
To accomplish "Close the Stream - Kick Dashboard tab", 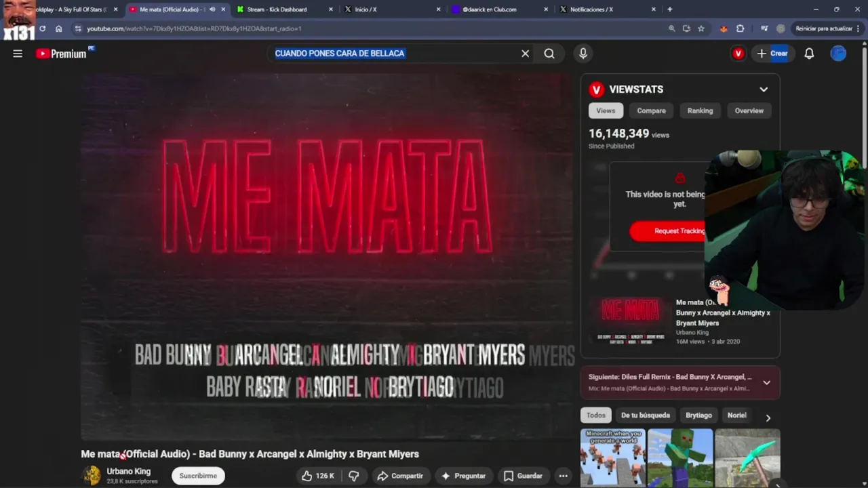I will [331, 9].
